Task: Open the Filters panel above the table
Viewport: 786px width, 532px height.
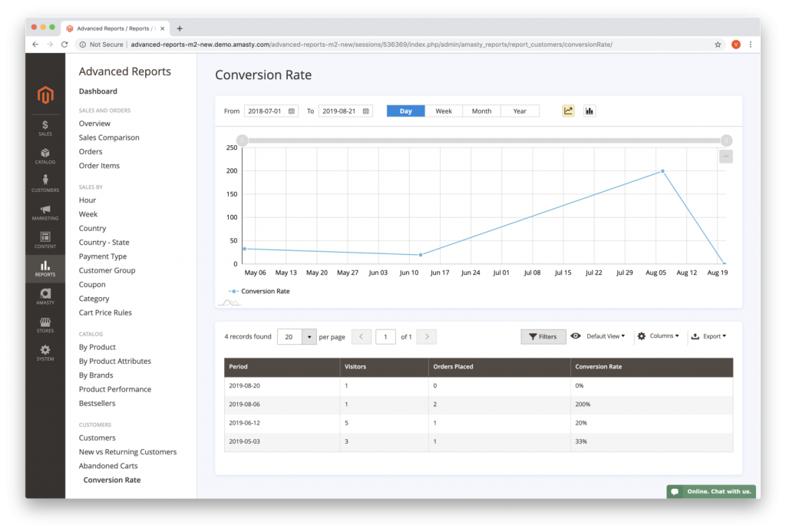Action: tap(543, 335)
